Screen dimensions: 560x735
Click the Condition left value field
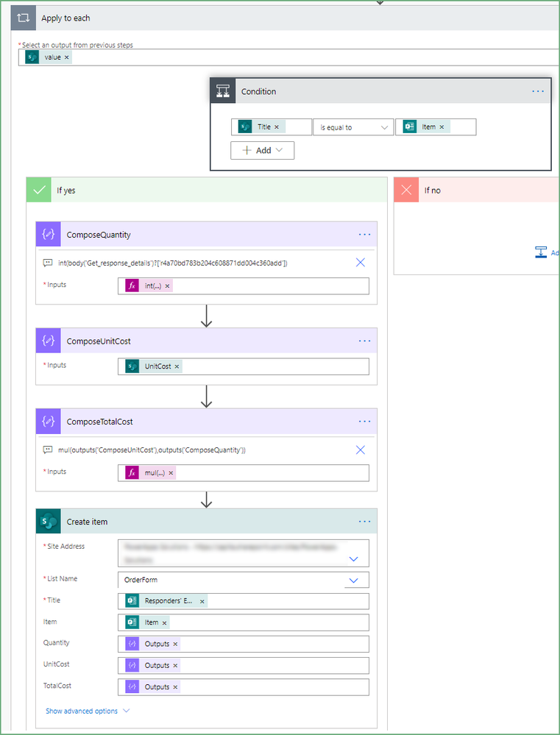tap(271, 127)
